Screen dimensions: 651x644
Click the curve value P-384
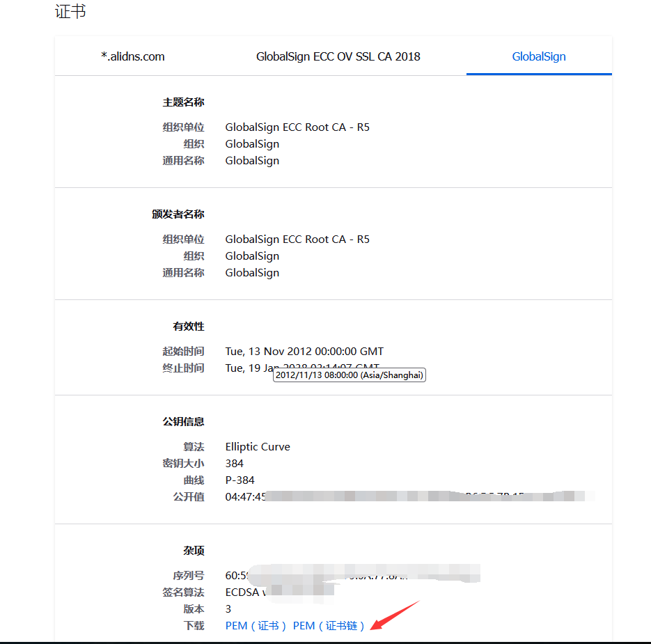240,480
